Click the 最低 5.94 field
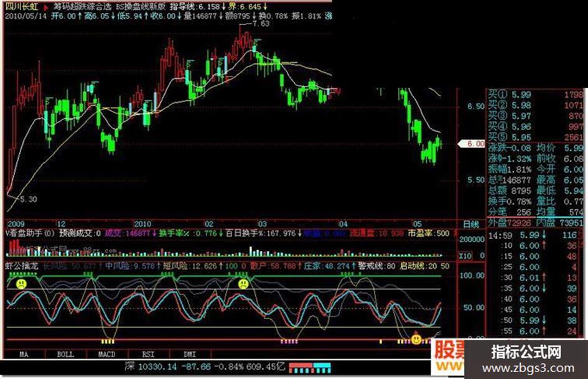This screenshot has width=588, height=379. (560, 190)
